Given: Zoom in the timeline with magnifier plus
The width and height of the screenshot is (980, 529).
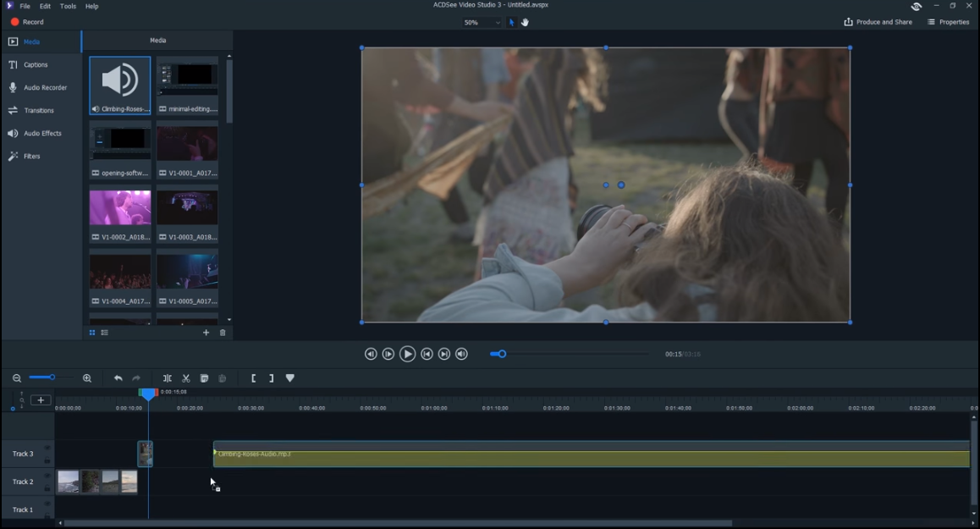Looking at the screenshot, I should (x=87, y=378).
